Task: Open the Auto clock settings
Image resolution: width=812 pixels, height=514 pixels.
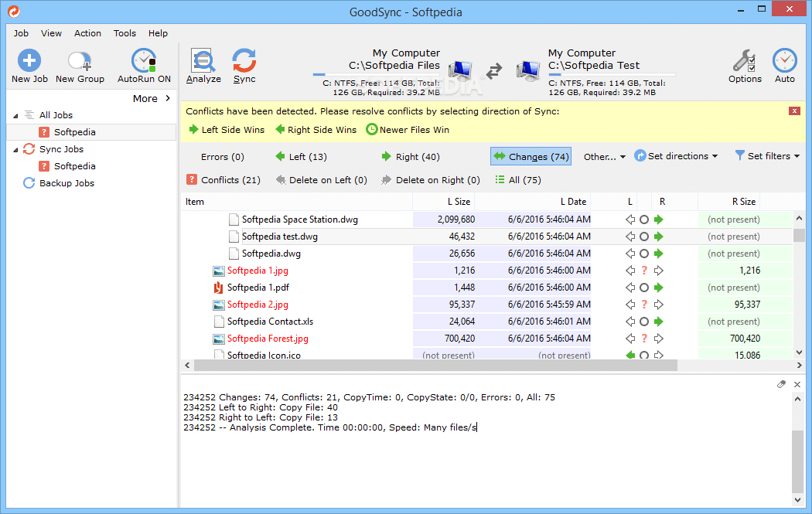Action: 784,62
